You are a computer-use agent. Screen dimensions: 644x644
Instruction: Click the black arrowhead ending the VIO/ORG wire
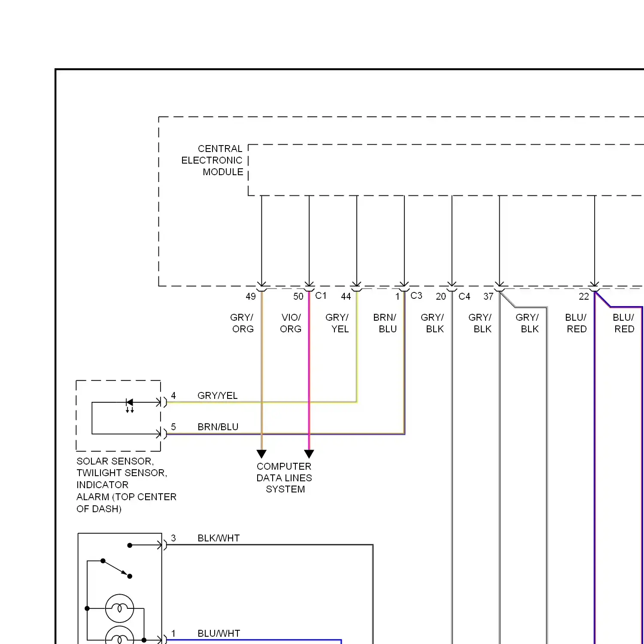click(309, 454)
